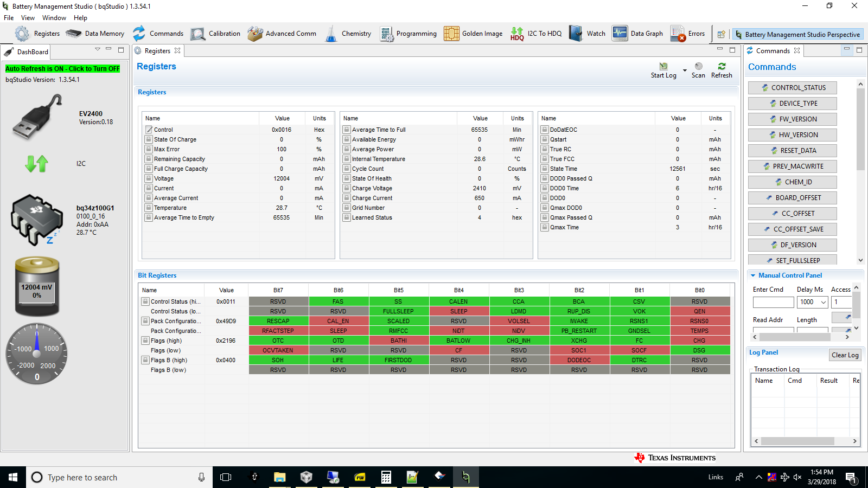Image resolution: width=868 pixels, height=488 pixels.
Task: Open the Start Log dropdown arrow
Action: [x=685, y=70]
